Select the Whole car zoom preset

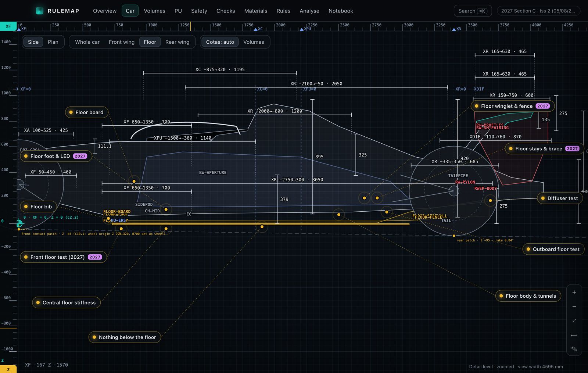(x=87, y=42)
